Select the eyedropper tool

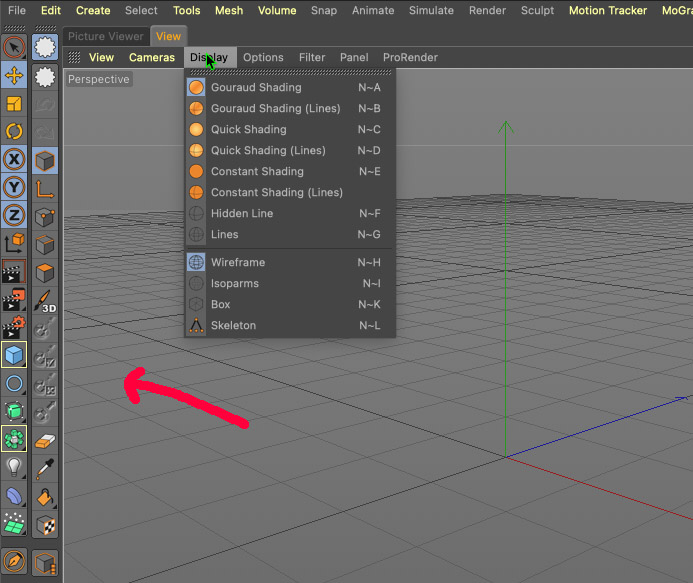(45, 469)
